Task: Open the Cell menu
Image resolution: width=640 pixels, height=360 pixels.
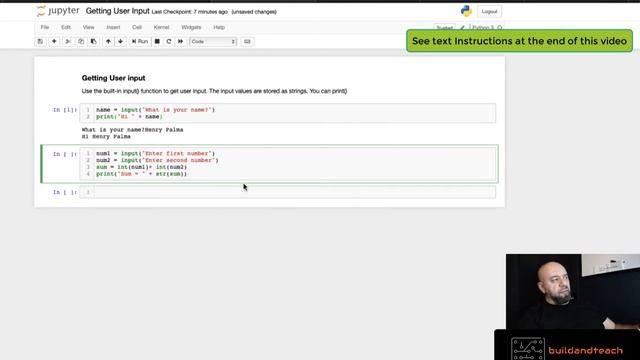Action: [137, 27]
